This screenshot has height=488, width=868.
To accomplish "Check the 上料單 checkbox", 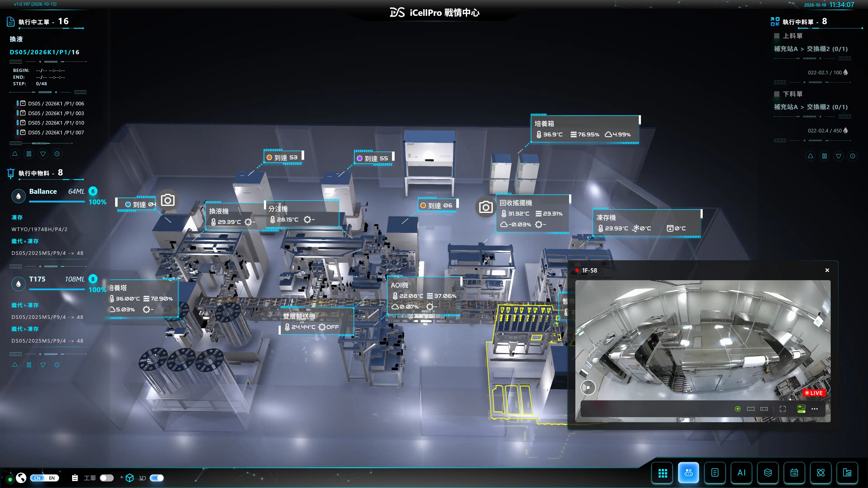I will click(x=777, y=36).
